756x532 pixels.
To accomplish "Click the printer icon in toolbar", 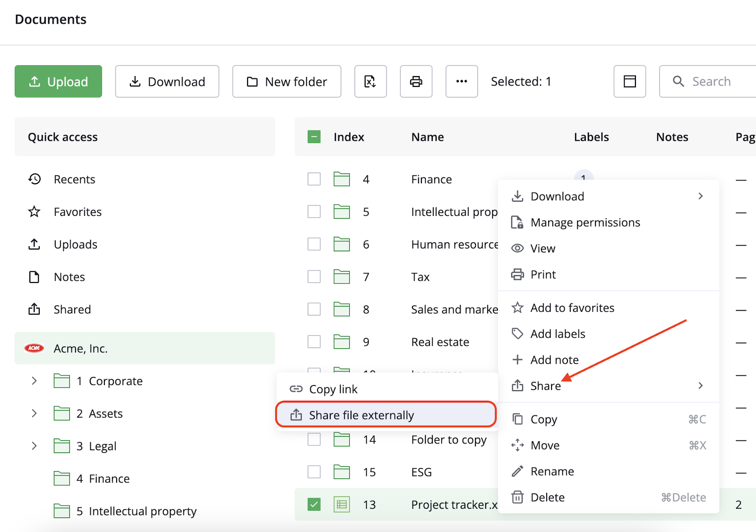I will click(x=416, y=81).
